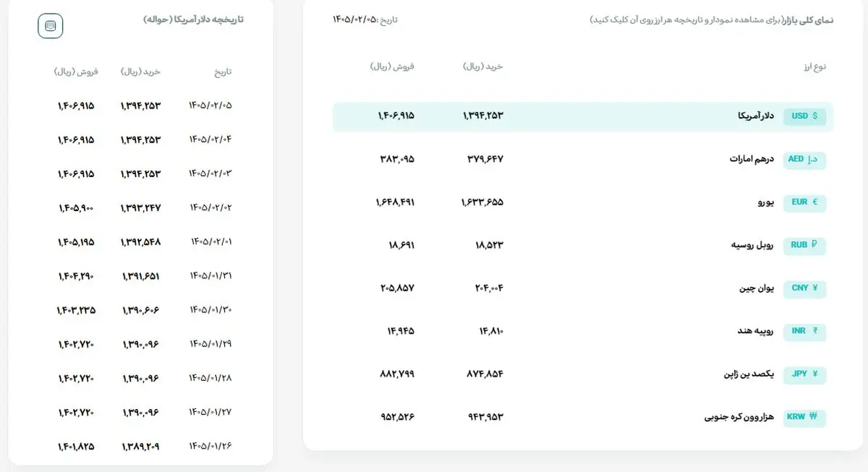
Task: Select the EUR euro currency badge
Action: [x=805, y=202]
